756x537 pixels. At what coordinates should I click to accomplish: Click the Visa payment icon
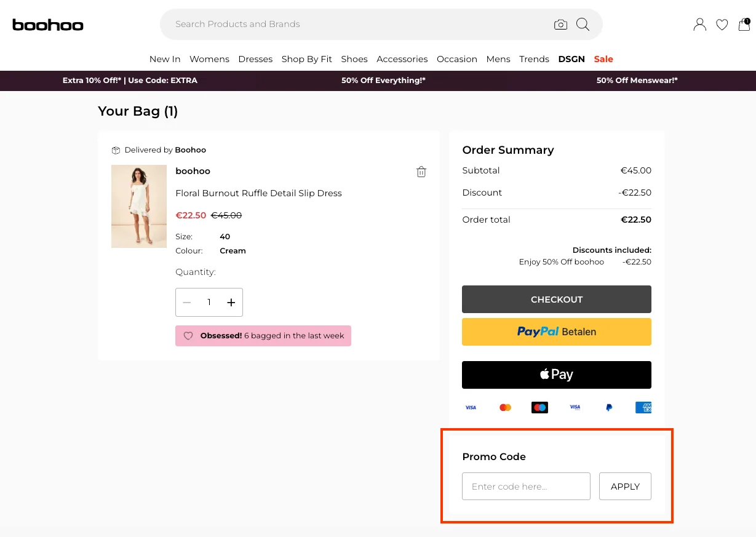coord(471,407)
